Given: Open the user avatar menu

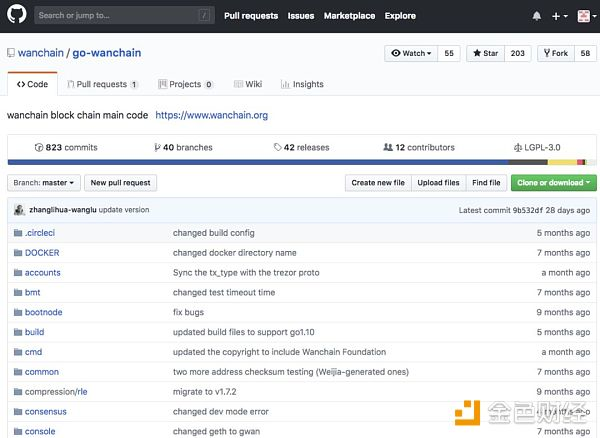Looking at the screenshot, I should (x=587, y=16).
